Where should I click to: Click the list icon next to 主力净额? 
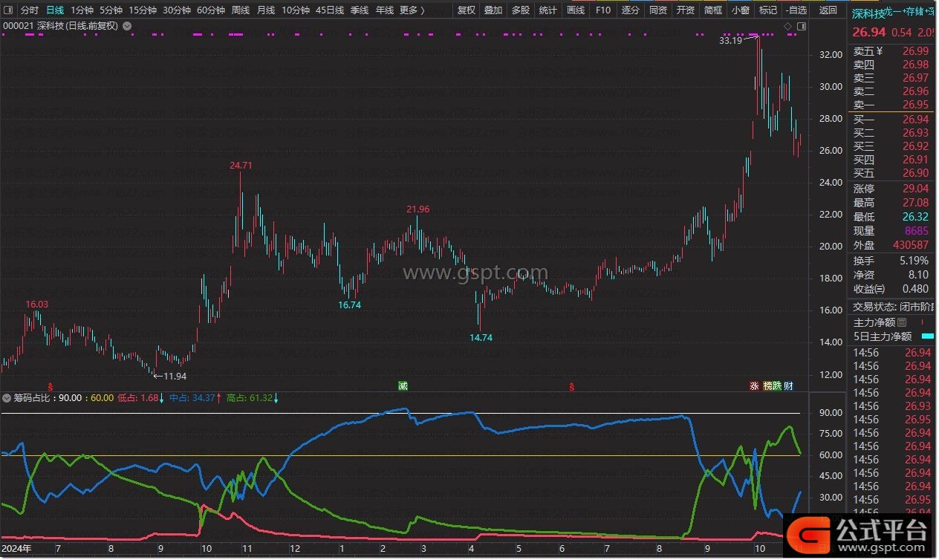902,322
